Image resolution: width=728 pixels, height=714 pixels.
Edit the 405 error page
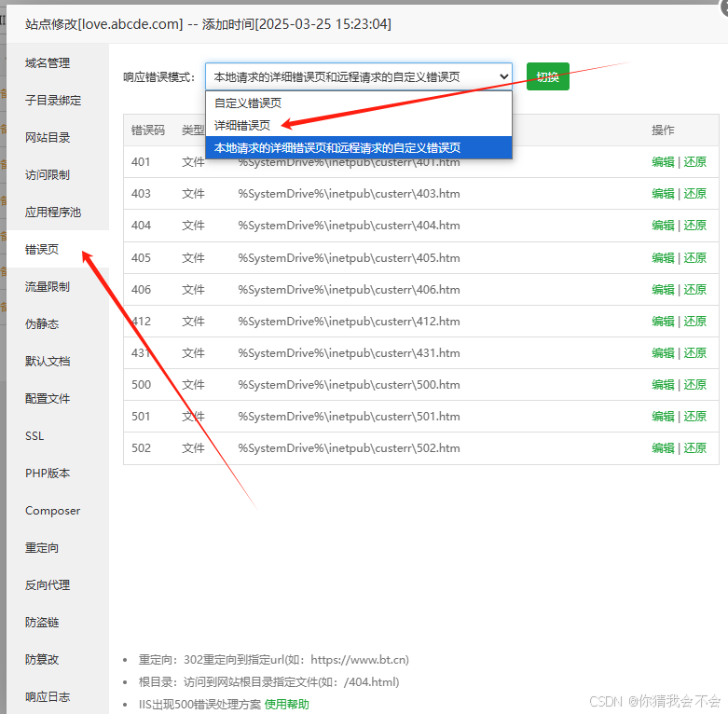coord(663,257)
